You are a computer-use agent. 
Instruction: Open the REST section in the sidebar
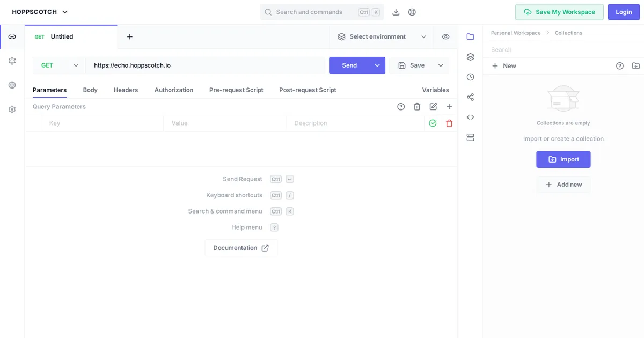12,36
